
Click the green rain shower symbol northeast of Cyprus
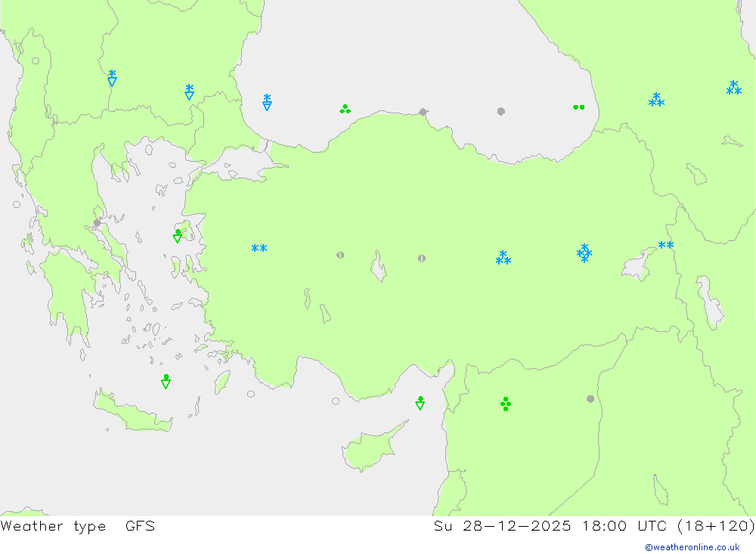click(x=420, y=403)
